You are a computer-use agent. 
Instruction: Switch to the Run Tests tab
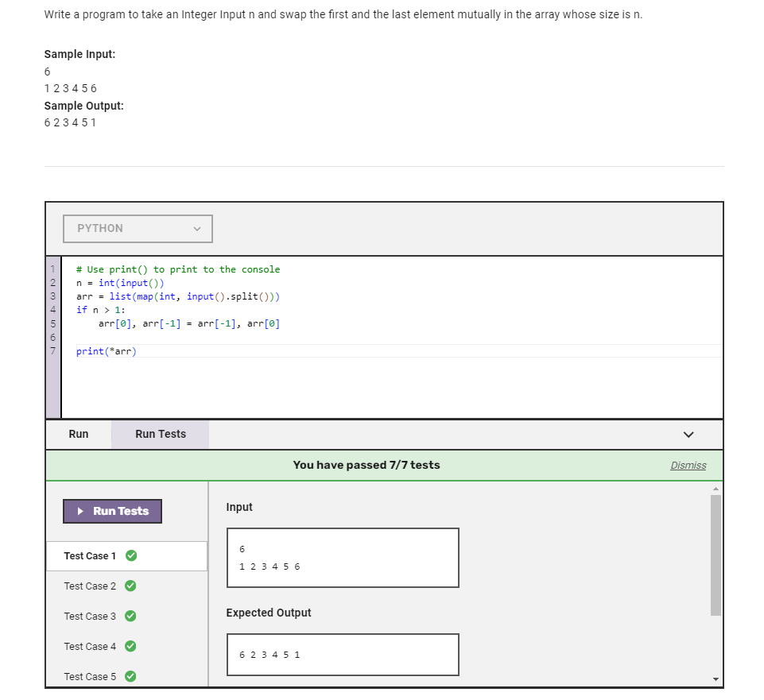161,434
